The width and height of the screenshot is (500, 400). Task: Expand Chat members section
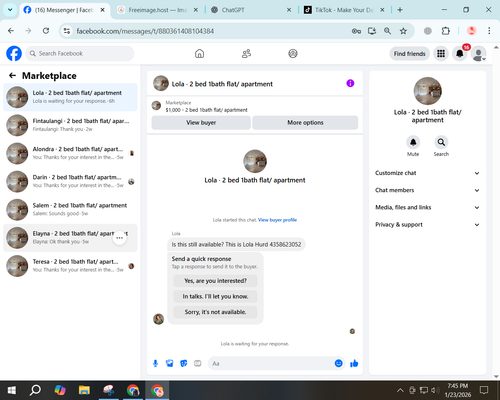(x=427, y=190)
